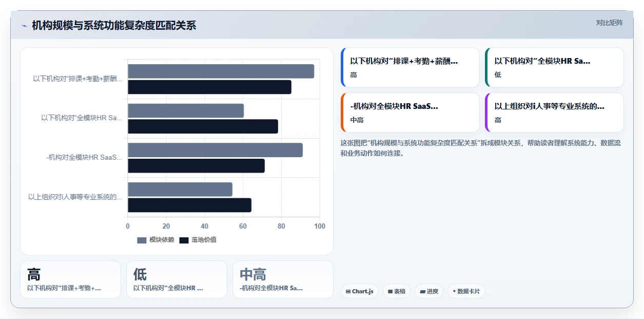
Task: Select the 数据卡片 tag chip
Action: 466,291
